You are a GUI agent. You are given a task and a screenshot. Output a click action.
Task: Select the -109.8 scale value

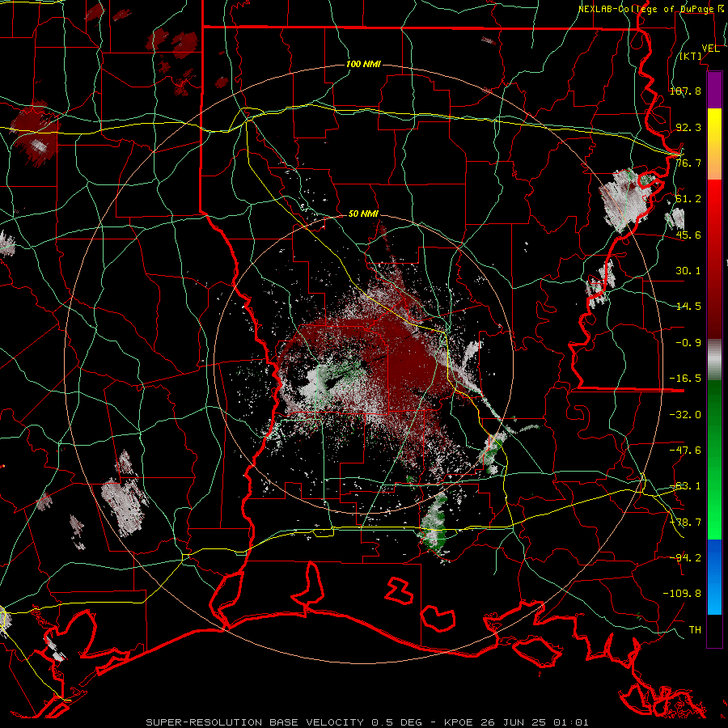click(682, 594)
